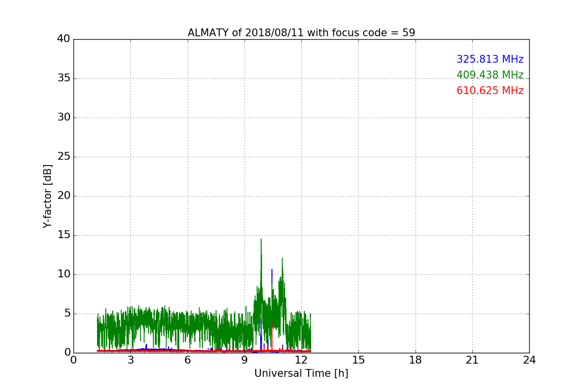Click the 'Universal Time [h]' axis label

pyautogui.click(x=301, y=373)
